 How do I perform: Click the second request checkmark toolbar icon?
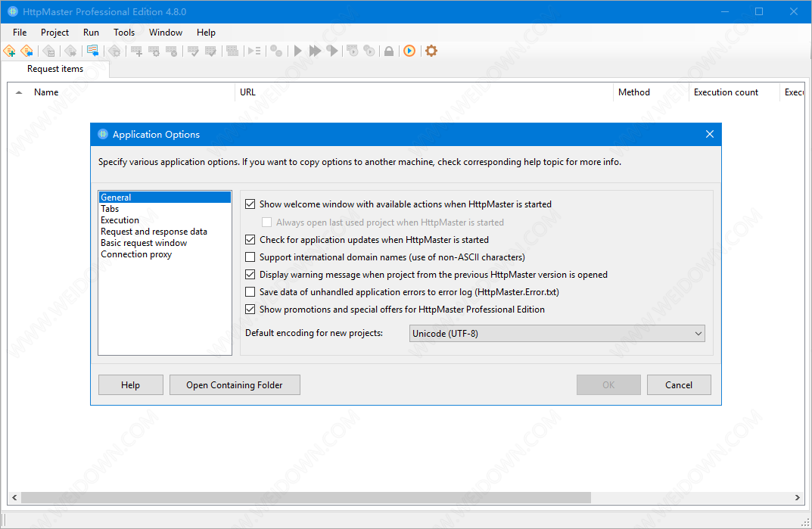211,51
